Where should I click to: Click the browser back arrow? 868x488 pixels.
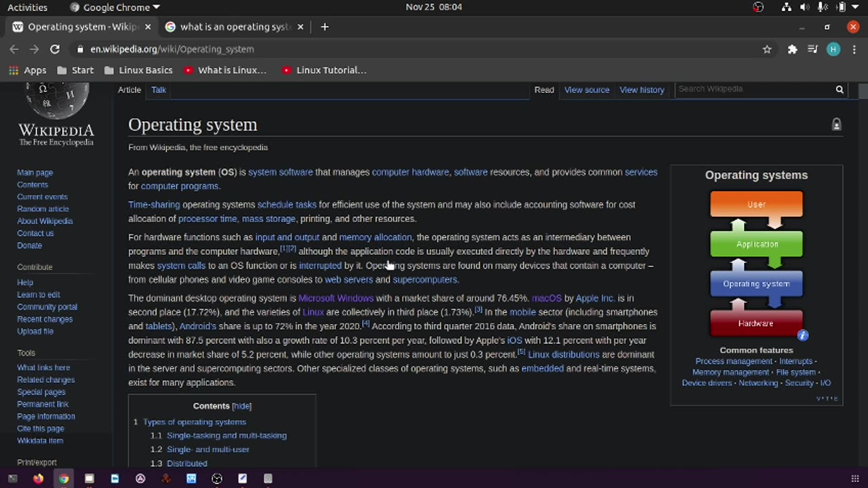[14, 49]
